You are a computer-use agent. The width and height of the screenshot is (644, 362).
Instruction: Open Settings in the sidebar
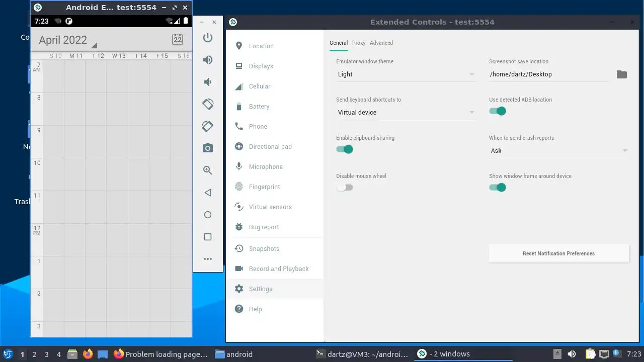point(275,289)
